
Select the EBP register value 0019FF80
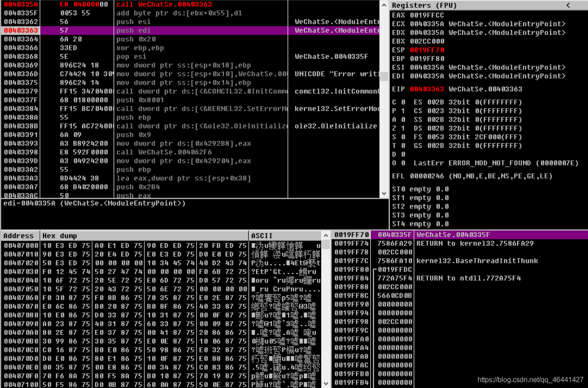pos(427,59)
